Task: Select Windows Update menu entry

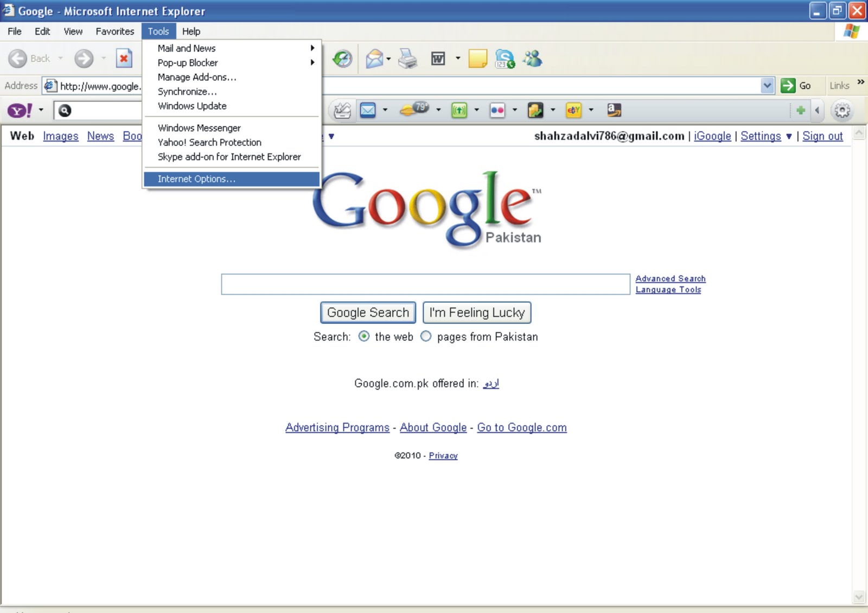Action: pos(232,106)
